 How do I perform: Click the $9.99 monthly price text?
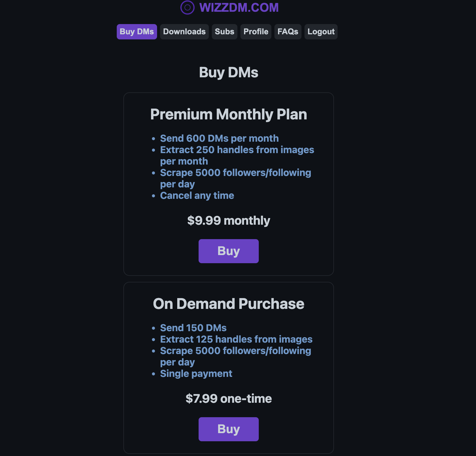coord(228,220)
